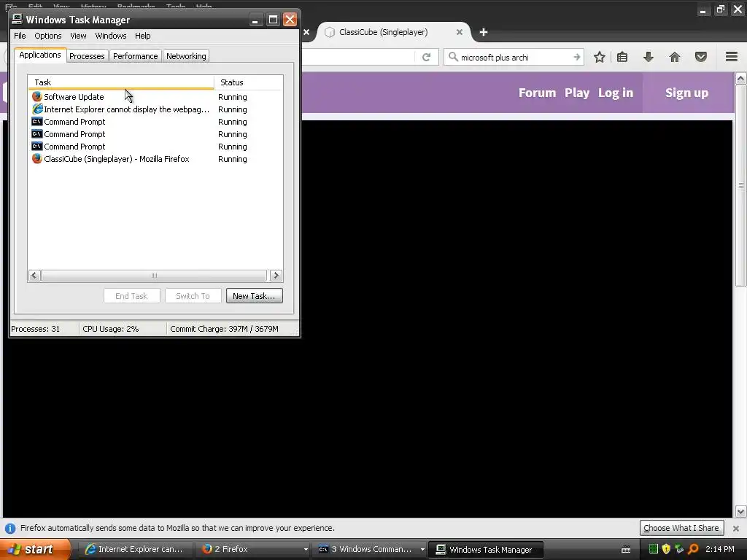Image resolution: width=747 pixels, height=560 pixels.
Task: Select the first Command Prompt task row
Action: coord(155,122)
